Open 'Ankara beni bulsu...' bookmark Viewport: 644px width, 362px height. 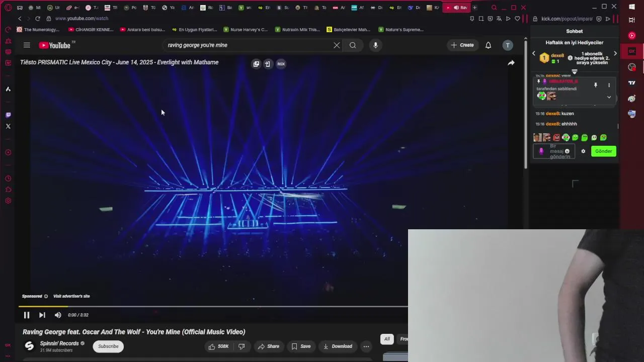(142, 30)
